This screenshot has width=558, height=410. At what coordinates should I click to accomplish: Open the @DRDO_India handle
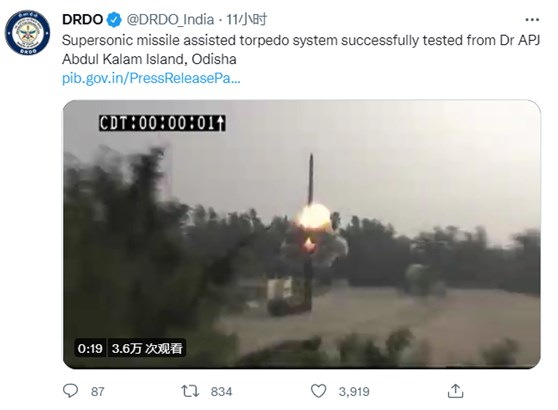tap(170, 20)
